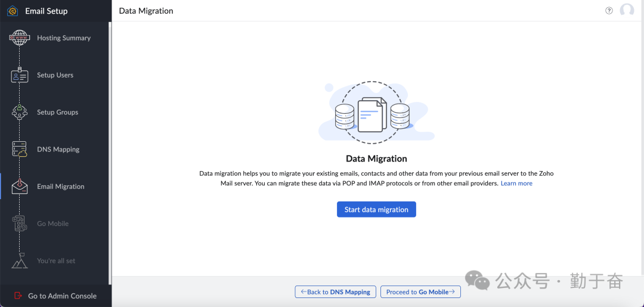The width and height of the screenshot is (644, 307).
Task: Click the Data Migration illustration
Action: (376, 113)
